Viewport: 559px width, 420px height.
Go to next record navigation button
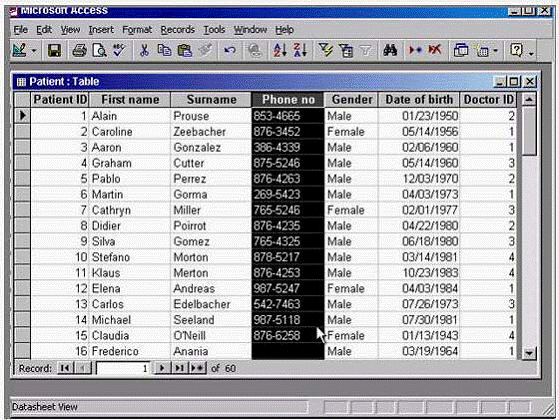(162, 368)
